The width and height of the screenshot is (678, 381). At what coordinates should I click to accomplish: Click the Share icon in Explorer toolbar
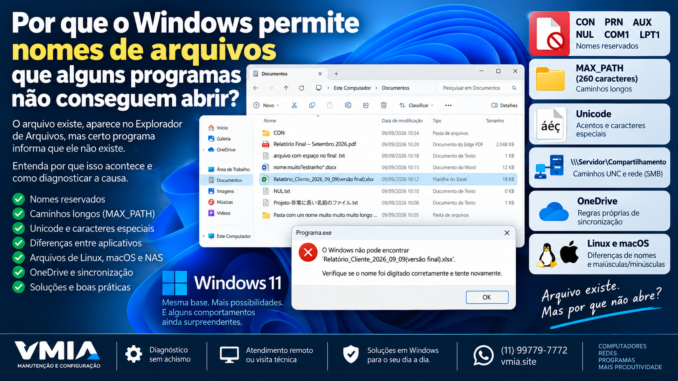(x=366, y=105)
